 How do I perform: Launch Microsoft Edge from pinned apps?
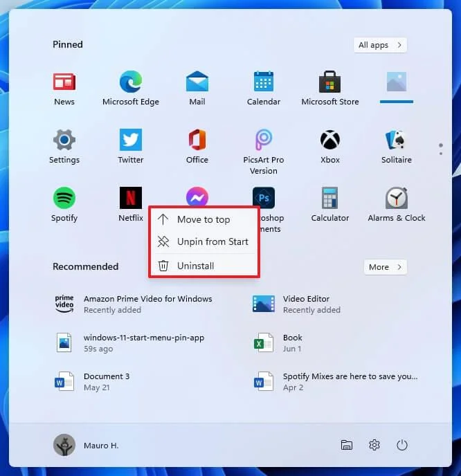click(x=131, y=88)
